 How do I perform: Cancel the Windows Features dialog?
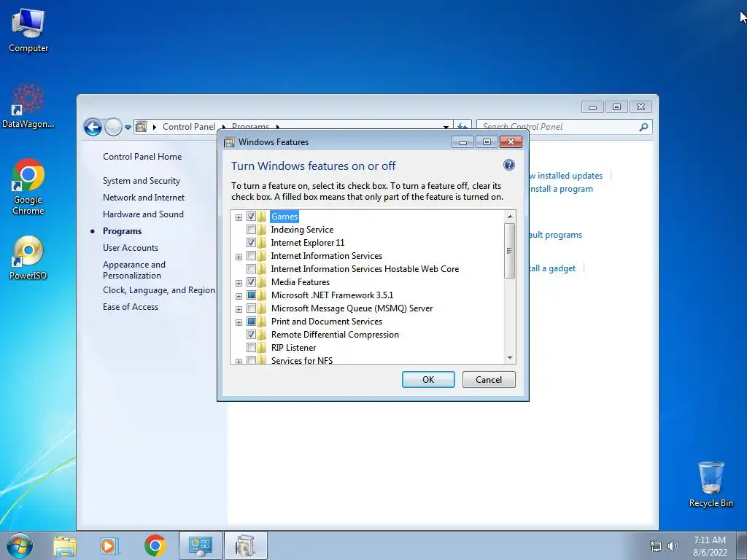[x=489, y=379]
